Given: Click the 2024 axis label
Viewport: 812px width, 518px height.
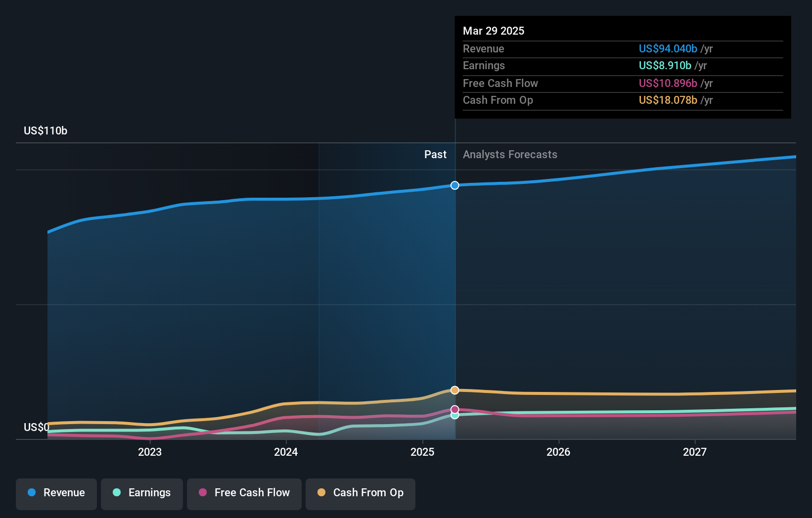Looking at the screenshot, I should click(x=286, y=452).
